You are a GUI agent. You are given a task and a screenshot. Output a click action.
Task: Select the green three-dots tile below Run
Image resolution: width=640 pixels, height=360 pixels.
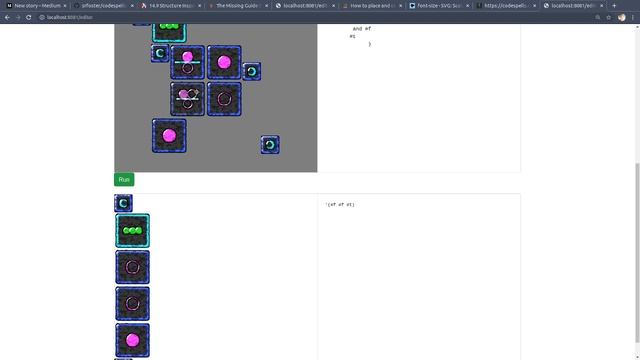click(x=132, y=231)
